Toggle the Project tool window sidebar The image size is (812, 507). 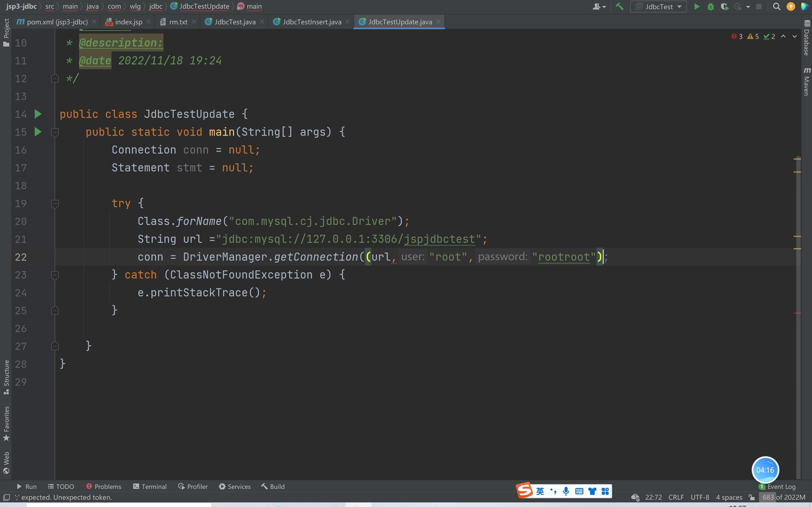[6, 32]
